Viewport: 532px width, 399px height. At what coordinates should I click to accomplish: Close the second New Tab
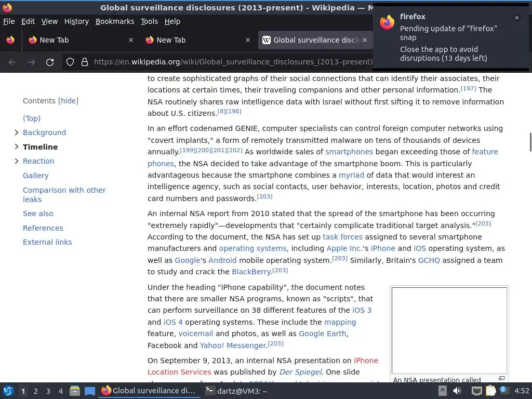tap(248, 40)
